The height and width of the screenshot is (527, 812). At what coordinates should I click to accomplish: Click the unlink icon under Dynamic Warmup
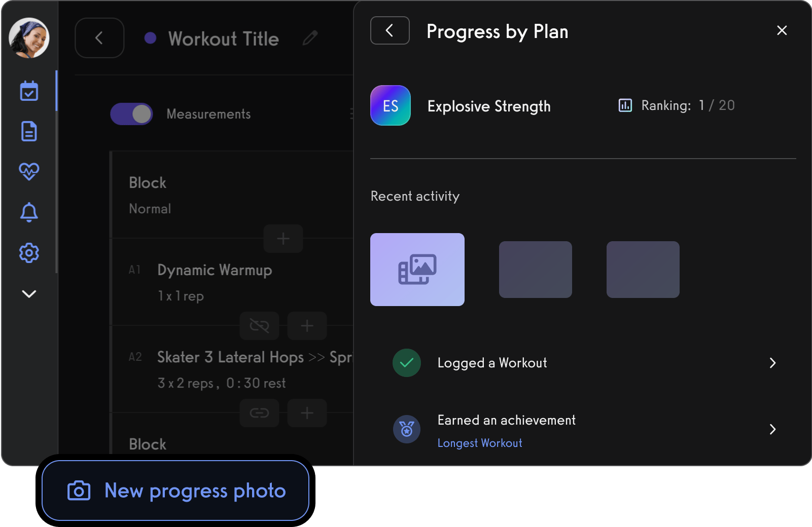[x=259, y=326]
